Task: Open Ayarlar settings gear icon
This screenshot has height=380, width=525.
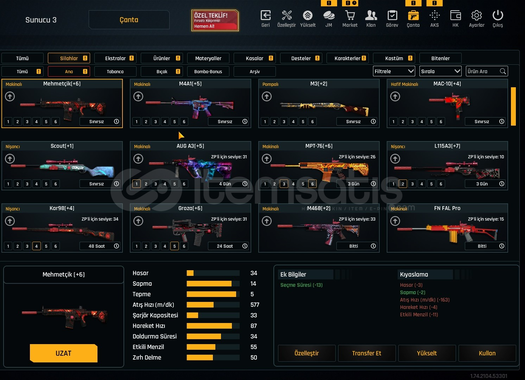Action: pos(476,15)
